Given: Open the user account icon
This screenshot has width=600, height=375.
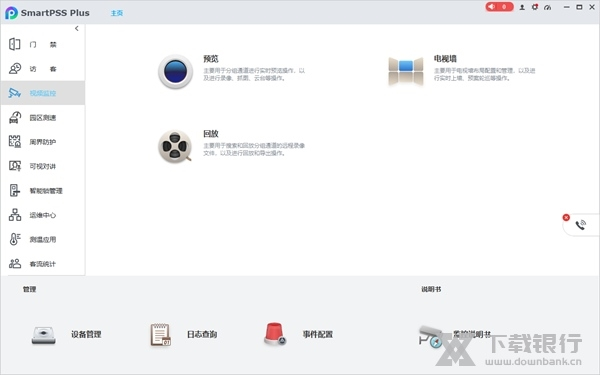Looking at the screenshot, I should coord(522,7).
